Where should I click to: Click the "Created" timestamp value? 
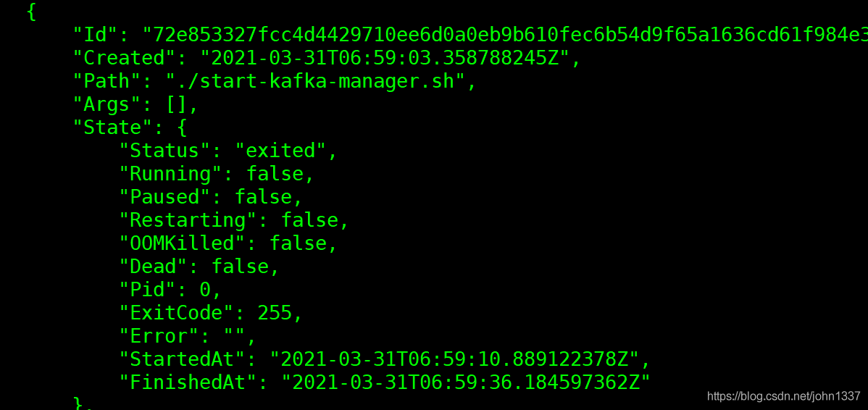[385, 57]
